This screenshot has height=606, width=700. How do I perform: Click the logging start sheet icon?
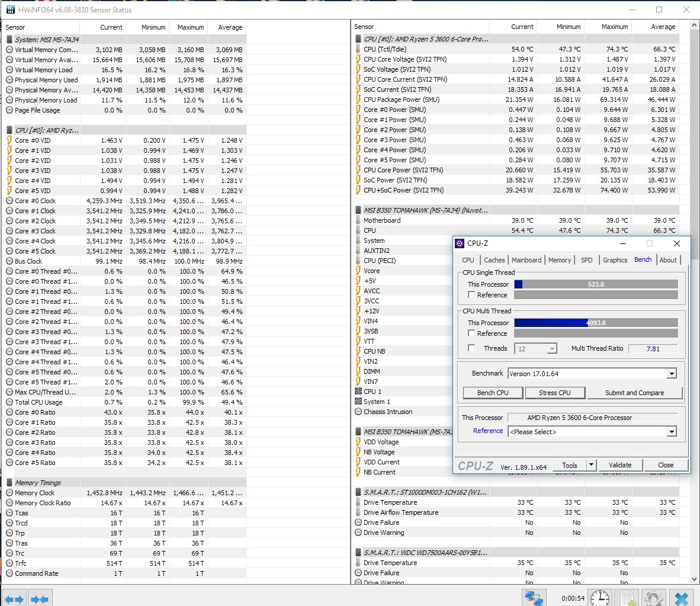pos(628,598)
